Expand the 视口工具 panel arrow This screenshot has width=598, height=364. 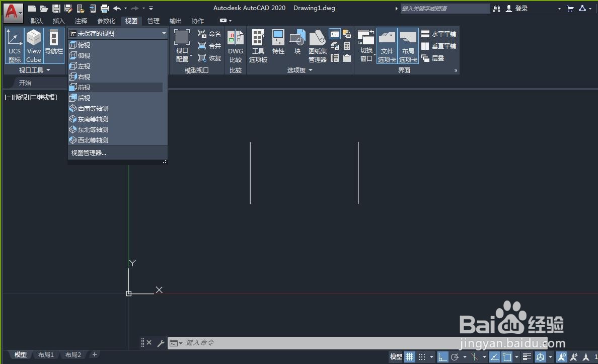pyautogui.click(x=48, y=70)
